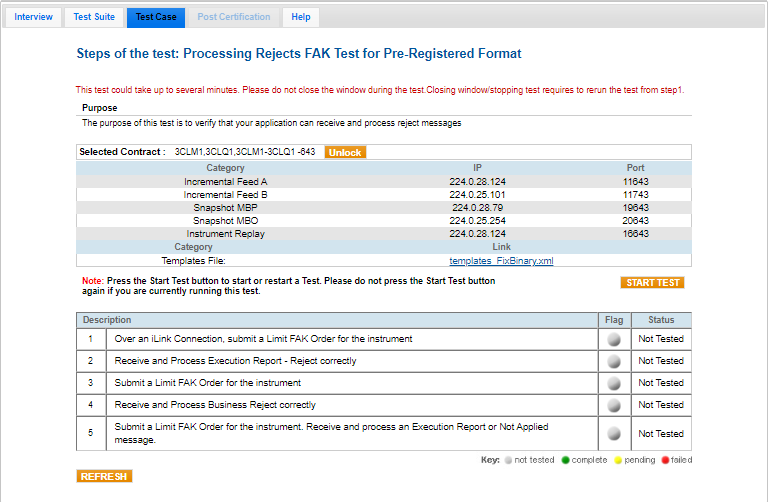The width and height of the screenshot is (768, 502).
Task: Click the flag icon for step 4
Action: coord(614,405)
